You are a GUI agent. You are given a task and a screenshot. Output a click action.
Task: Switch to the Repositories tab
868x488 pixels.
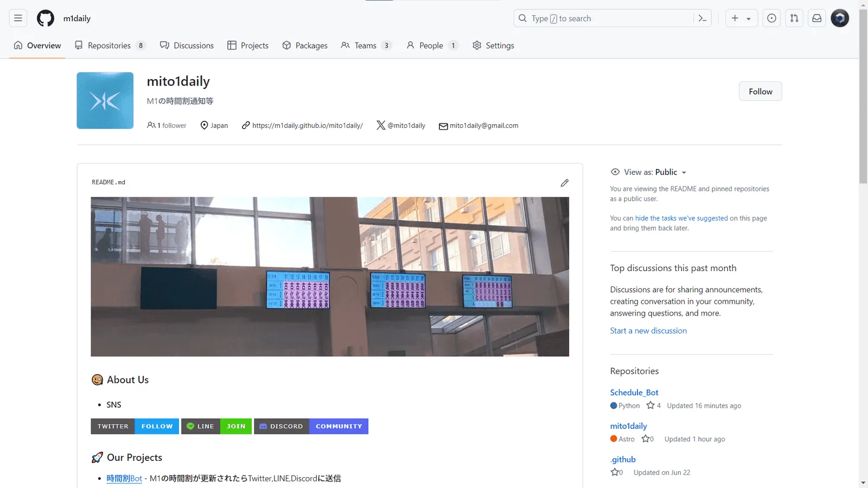[109, 46]
